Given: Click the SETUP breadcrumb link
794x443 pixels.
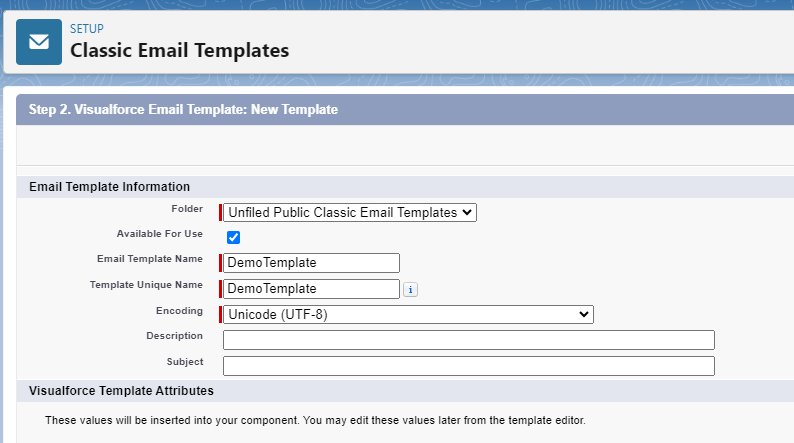Looking at the screenshot, I should pyautogui.click(x=87, y=29).
